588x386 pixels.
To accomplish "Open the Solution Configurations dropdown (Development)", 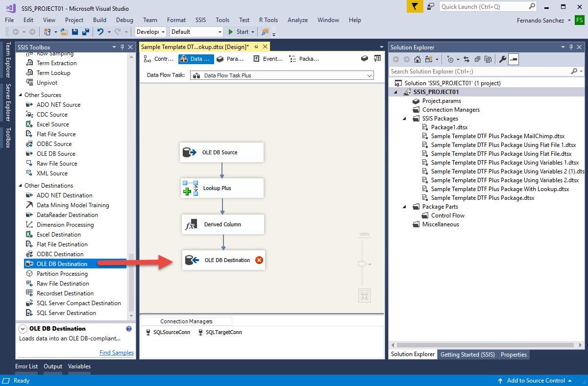I will coord(151,32).
